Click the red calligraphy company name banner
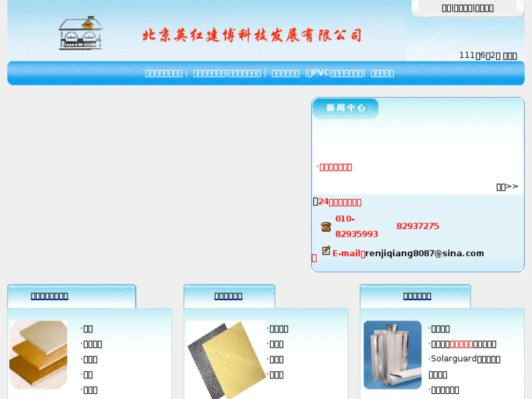This screenshot has width=532, height=399. [252, 35]
